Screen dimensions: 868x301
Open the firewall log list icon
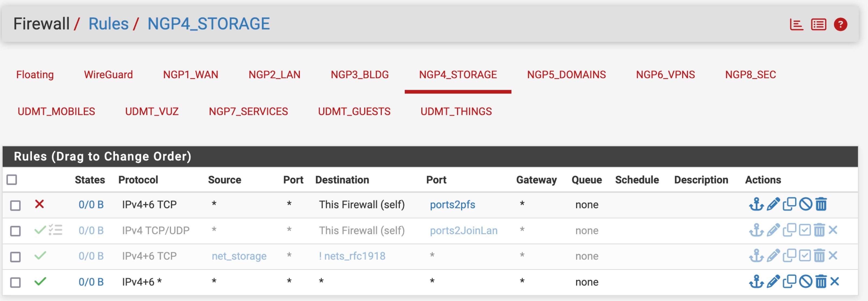tap(818, 25)
